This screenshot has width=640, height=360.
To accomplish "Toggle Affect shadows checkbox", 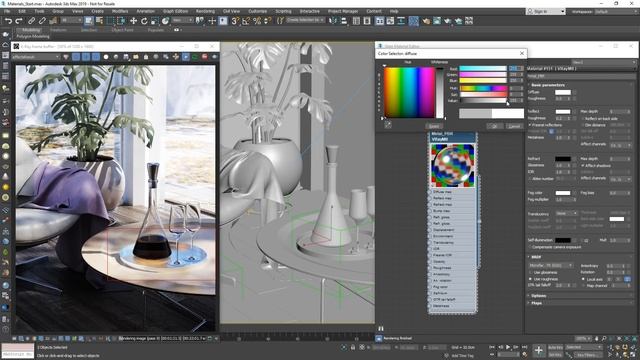I will (583, 166).
